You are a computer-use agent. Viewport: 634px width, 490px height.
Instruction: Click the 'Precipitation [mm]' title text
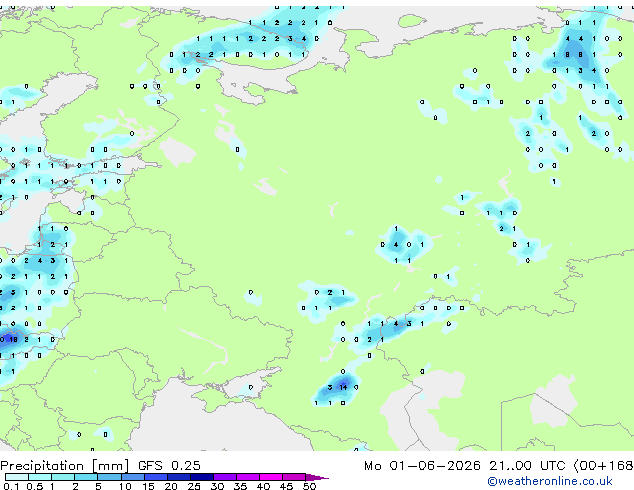click(x=65, y=466)
